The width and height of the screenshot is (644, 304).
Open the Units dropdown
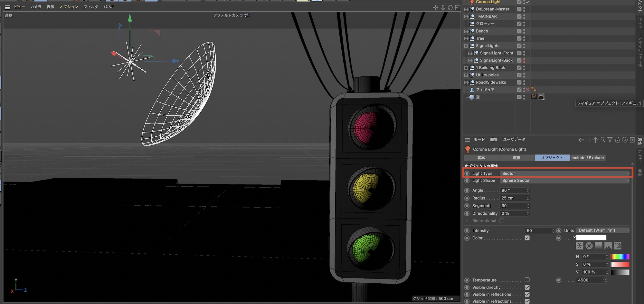coord(603,230)
